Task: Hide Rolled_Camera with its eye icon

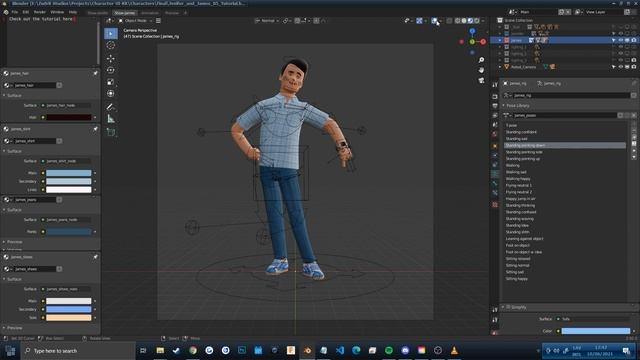Action: click(621, 67)
